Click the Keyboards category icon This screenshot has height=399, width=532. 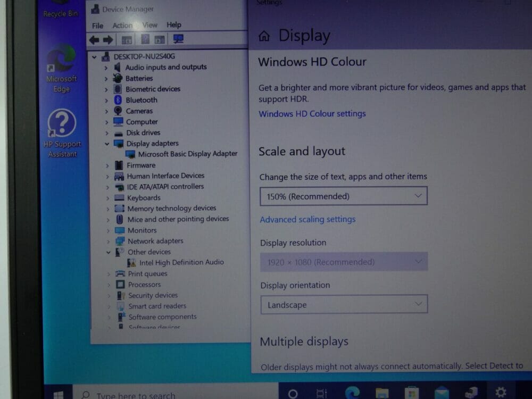point(119,197)
